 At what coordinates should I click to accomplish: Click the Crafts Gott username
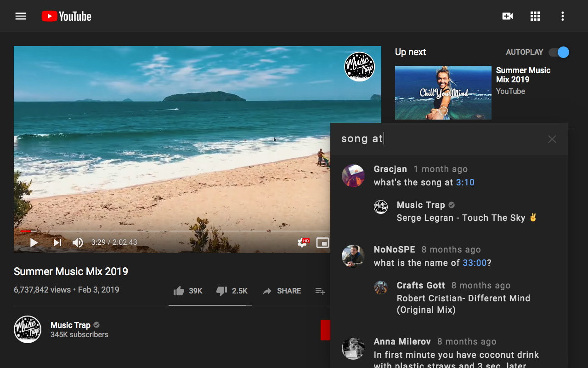pyautogui.click(x=421, y=285)
